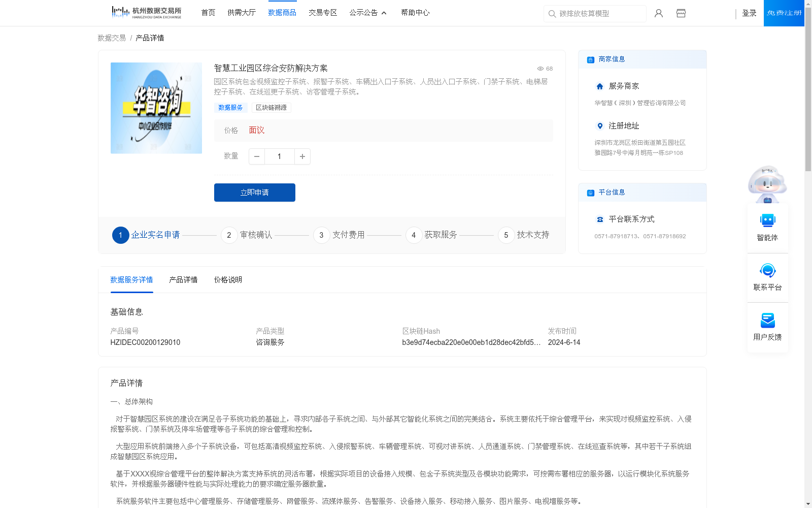Click the 免费注册 button
This screenshot has width=812, height=508.
784,13
